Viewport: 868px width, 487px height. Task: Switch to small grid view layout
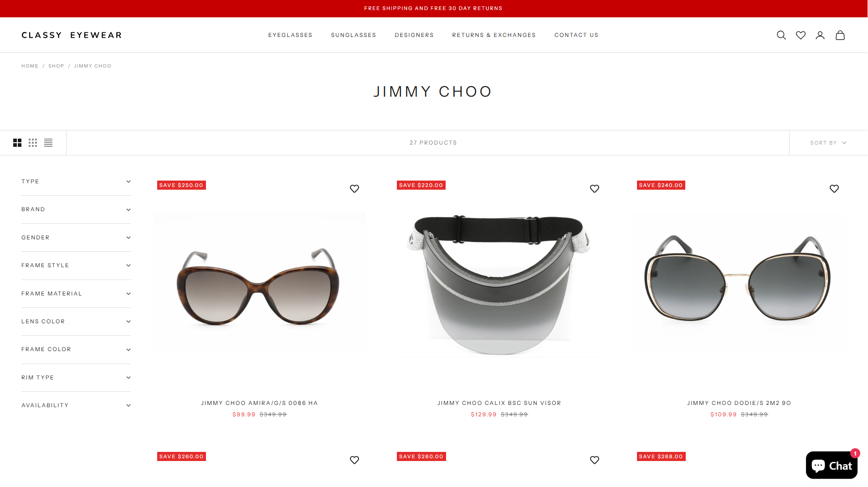click(x=33, y=143)
